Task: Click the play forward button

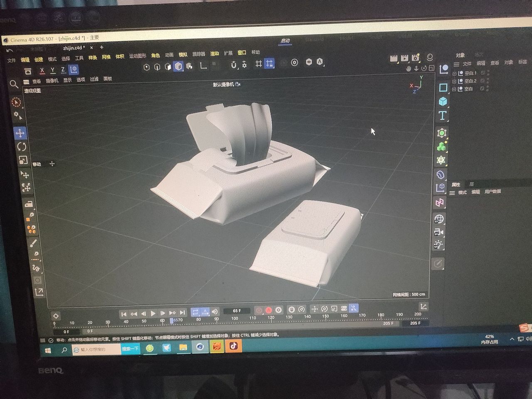Action: coord(153,313)
